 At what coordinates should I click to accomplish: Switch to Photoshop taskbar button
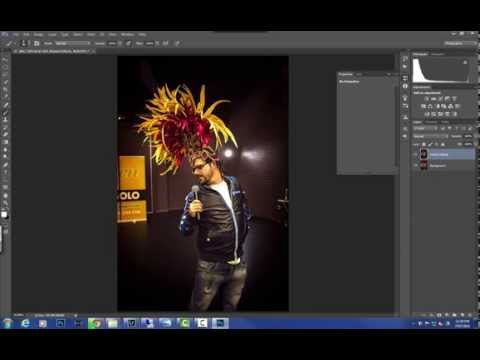pos(220,323)
